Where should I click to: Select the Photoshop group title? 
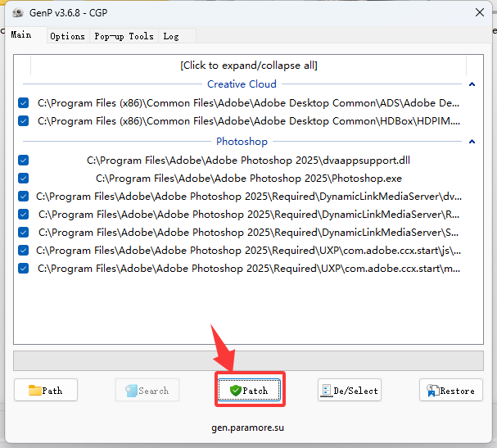pyautogui.click(x=242, y=142)
